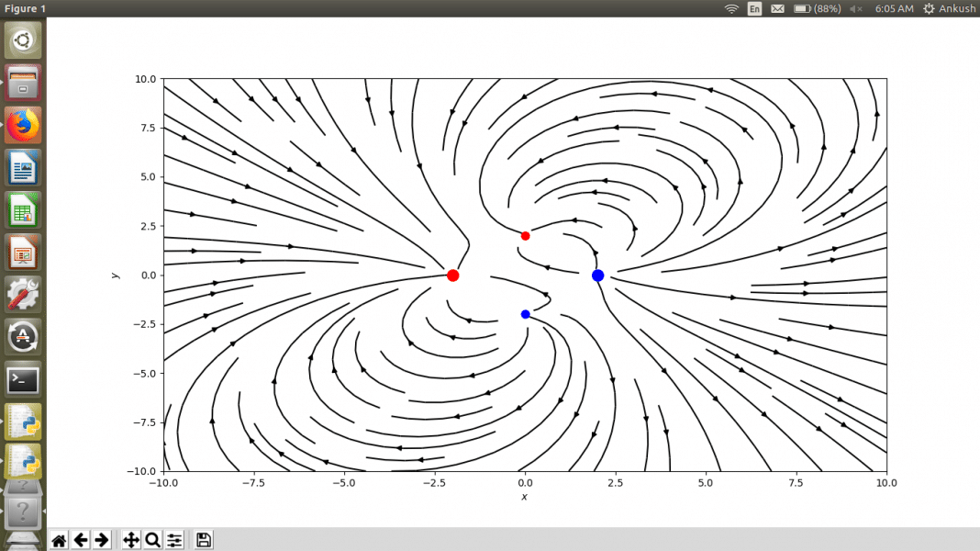Image resolution: width=980 pixels, height=551 pixels.
Task: Click the 6:05 AM clock
Action: (894, 8)
